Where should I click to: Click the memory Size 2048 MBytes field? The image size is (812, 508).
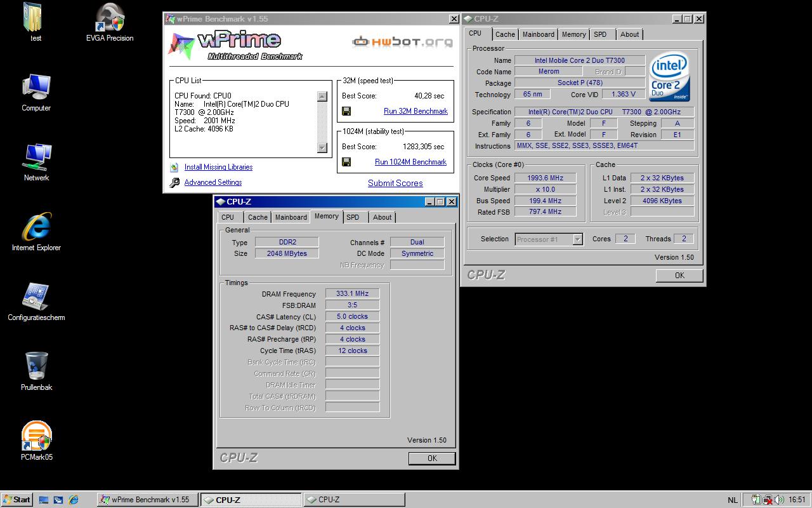287,253
